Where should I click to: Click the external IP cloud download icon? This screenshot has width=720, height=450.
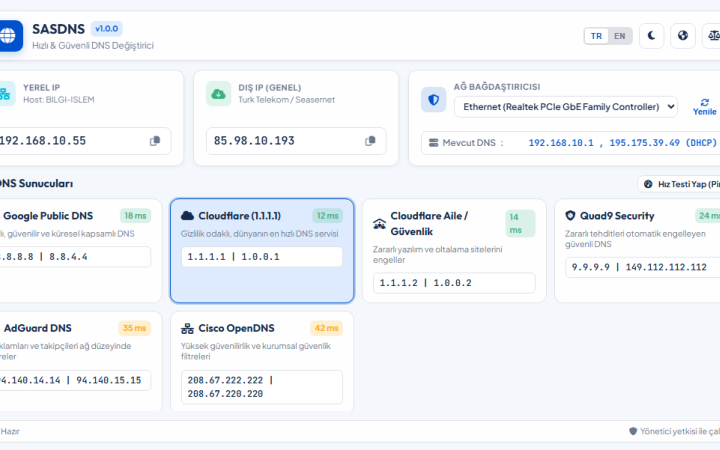click(x=219, y=94)
